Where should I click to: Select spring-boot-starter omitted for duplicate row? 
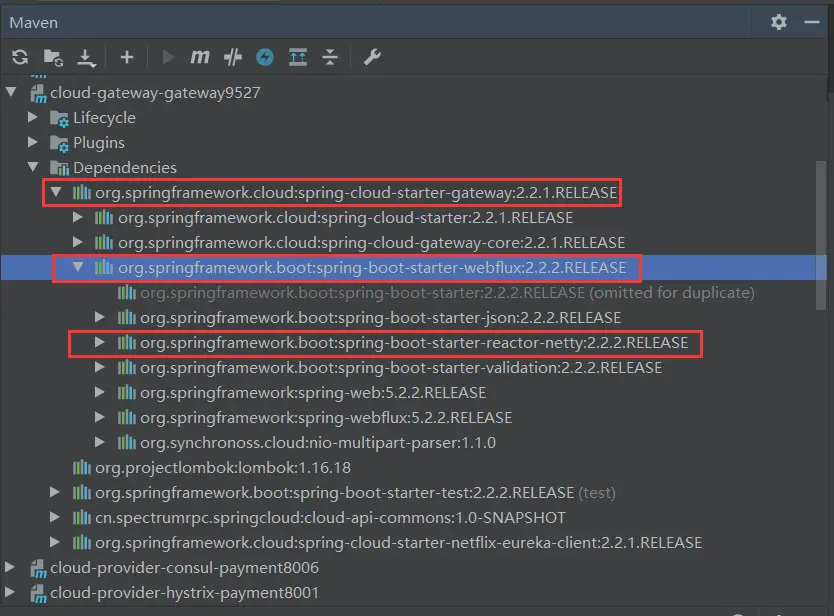[x=447, y=293]
